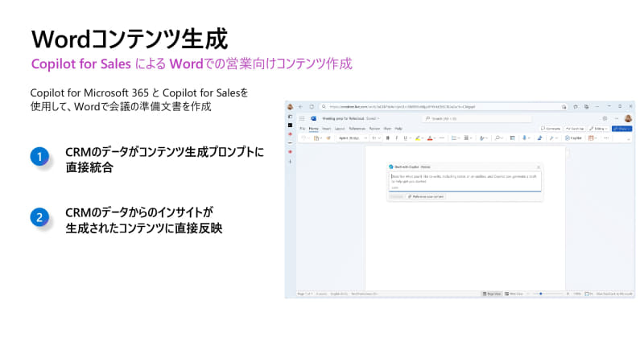Switch to the Layout ribbon tab
644x362 pixels.
(340, 129)
